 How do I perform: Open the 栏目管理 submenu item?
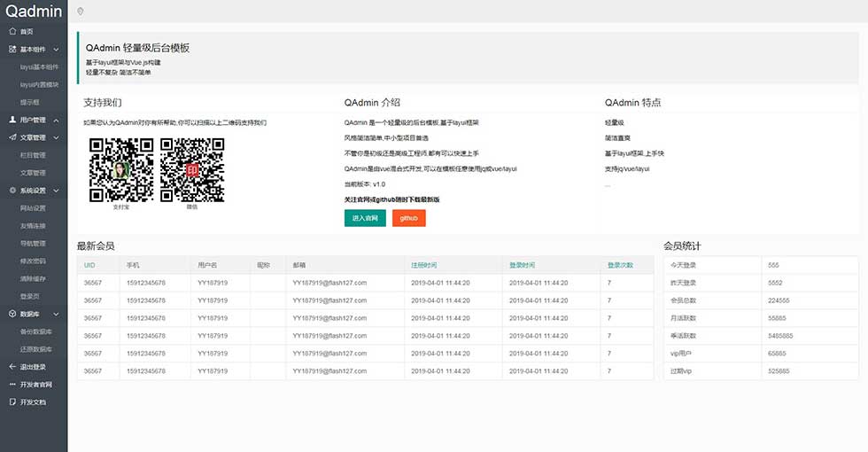click(34, 155)
